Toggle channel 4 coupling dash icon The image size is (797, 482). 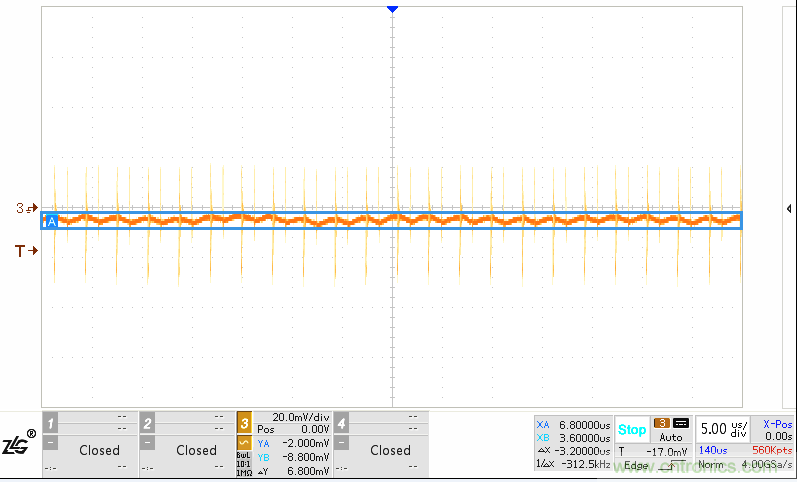(x=341, y=442)
